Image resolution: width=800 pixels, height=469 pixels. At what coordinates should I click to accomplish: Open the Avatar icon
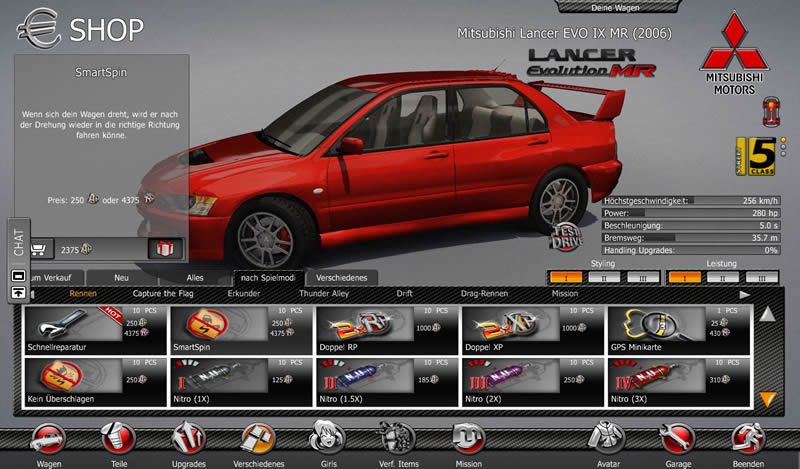pos(606,440)
